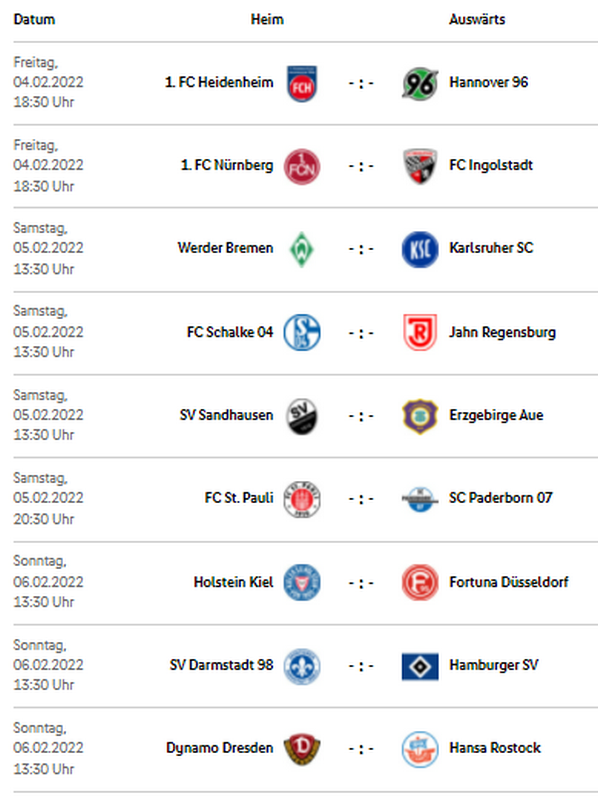Image resolution: width=598 pixels, height=800 pixels.
Task: Click the Jahn Regensburg red crest
Action: coord(420,332)
